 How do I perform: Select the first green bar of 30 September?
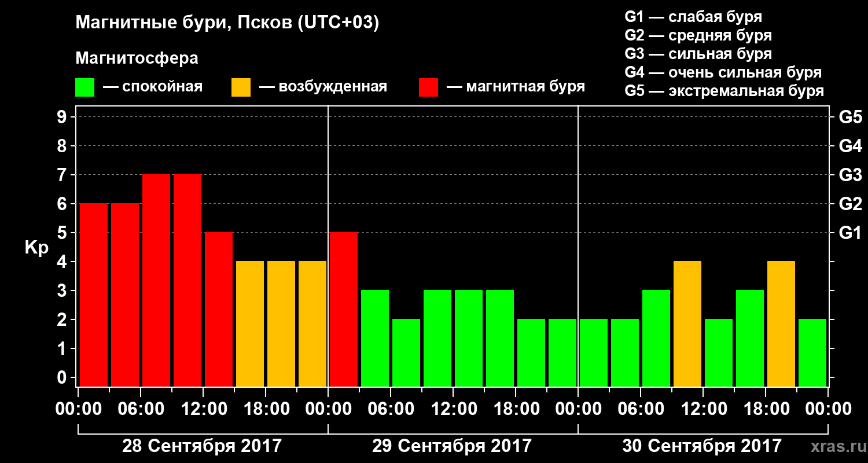tap(594, 353)
